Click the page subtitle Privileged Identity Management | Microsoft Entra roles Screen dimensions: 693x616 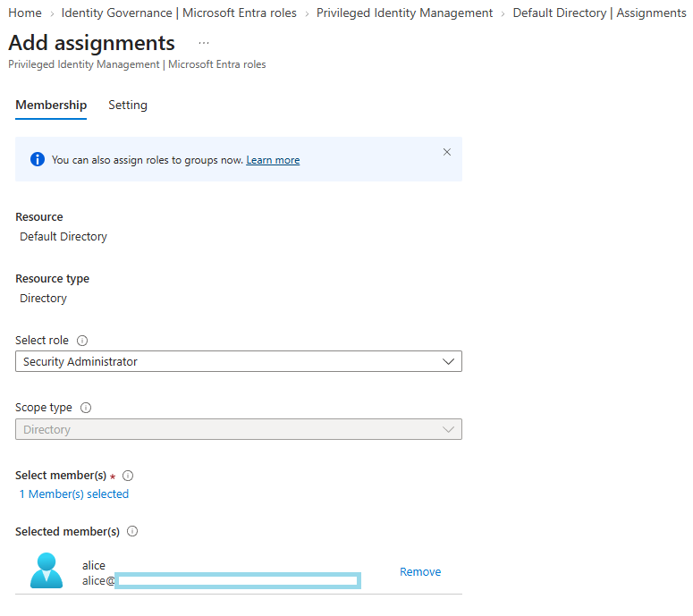point(137,64)
